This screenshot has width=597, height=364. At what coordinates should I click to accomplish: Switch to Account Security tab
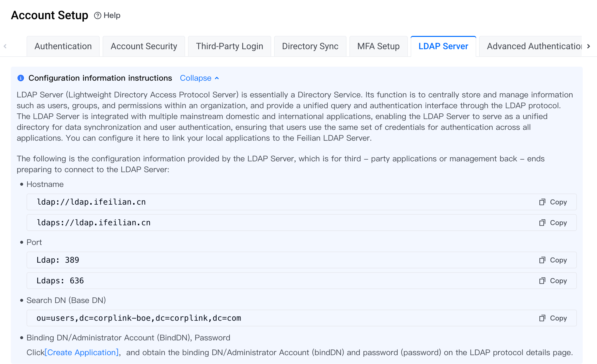144,46
